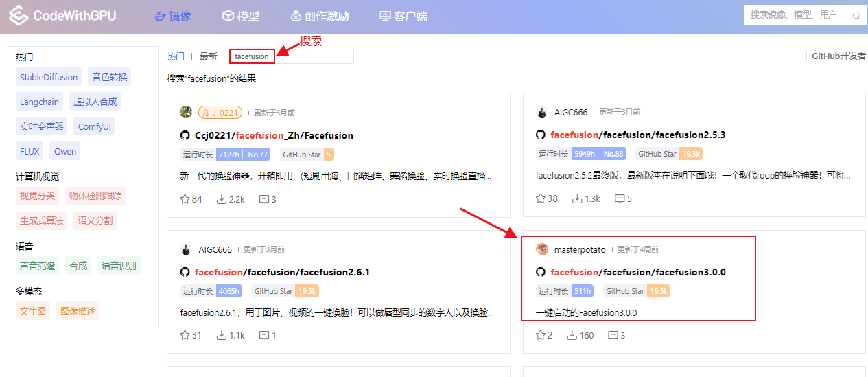Click the download icon showing 2.2k

[x=222, y=199]
